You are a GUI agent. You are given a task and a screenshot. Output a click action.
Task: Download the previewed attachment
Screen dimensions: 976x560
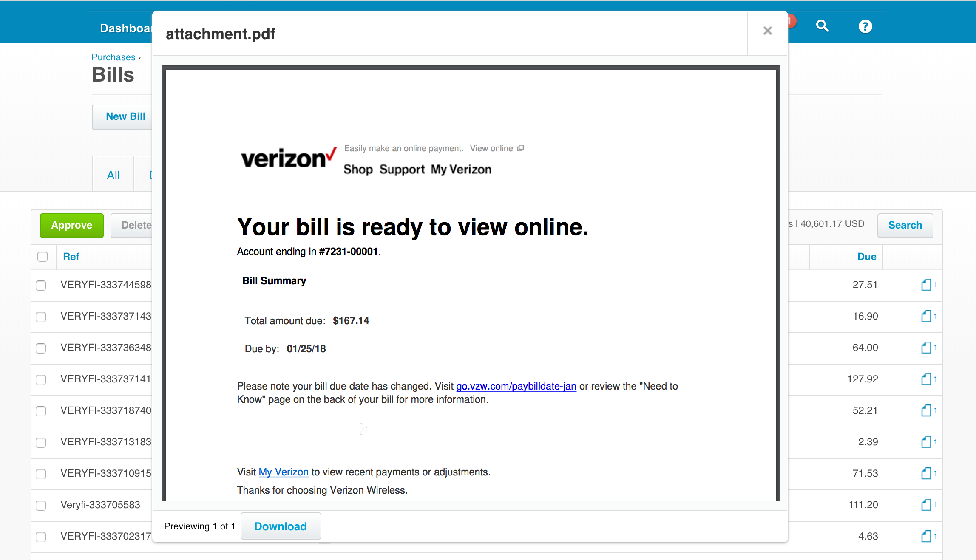pyautogui.click(x=281, y=526)
